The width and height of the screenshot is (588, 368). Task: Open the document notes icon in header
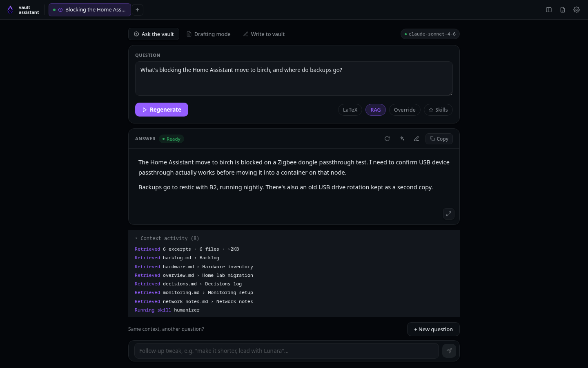(563, 10)
